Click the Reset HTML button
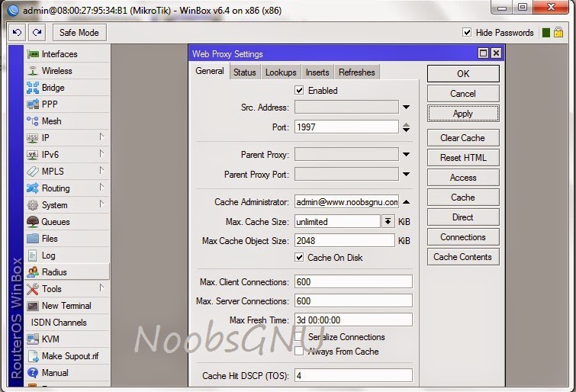This screenshot has height=392, width=576. (x=463, y=158)
